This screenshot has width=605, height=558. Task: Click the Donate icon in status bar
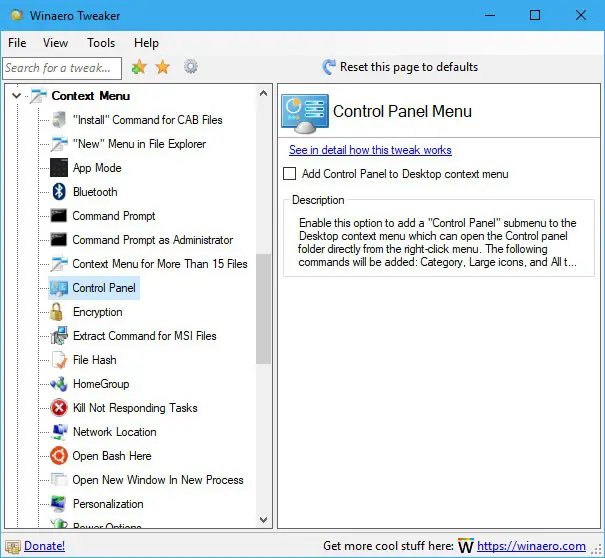tap(13, 546)
